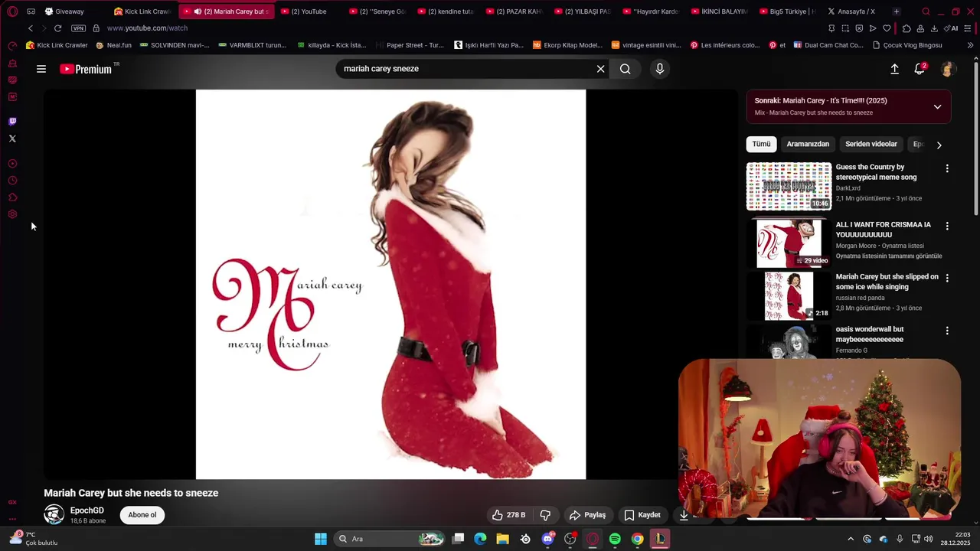Click the address bar URL

coord(147,28)
